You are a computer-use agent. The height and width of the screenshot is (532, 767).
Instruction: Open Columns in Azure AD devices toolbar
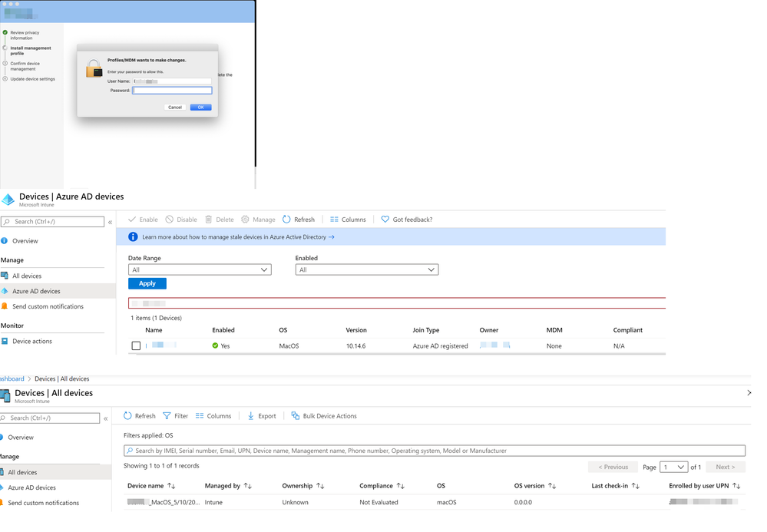[348, 220]
